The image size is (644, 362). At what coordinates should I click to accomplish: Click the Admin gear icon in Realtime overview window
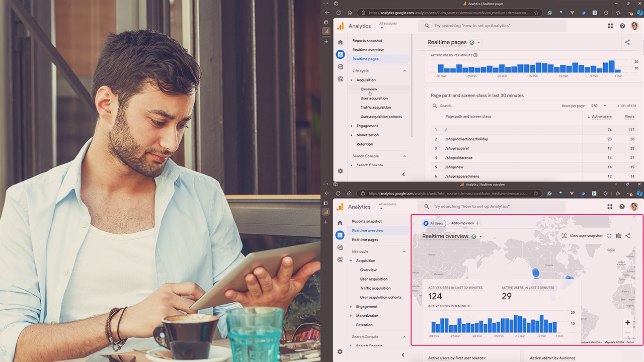pos(340,351)
